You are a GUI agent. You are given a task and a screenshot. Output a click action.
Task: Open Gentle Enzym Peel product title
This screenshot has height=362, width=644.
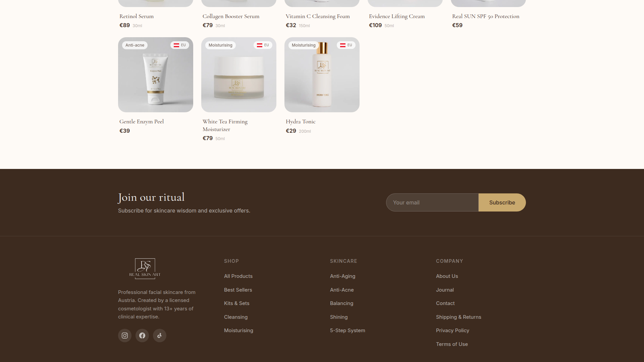point(142,122)
